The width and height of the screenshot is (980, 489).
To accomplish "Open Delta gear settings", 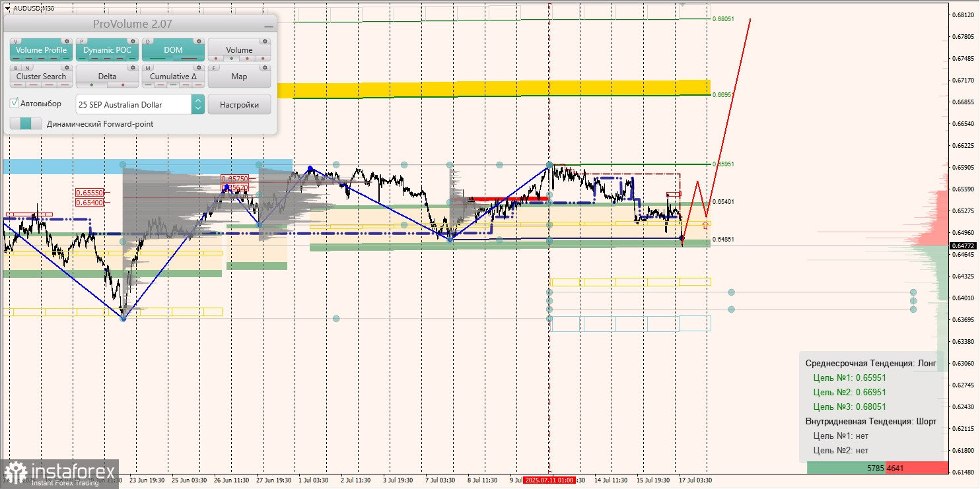I will 132,67.
